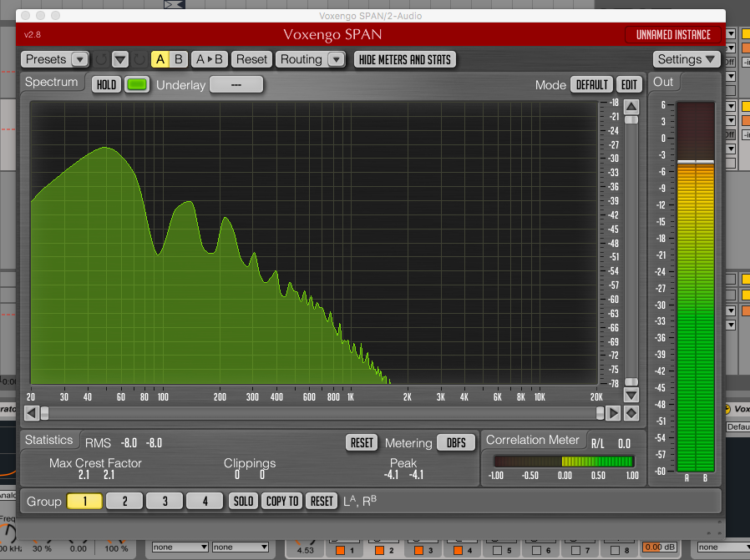Click the Out level meter bars
Image resolution: width=750 pixels, height=560 pixels.
[x=696, y=287]
